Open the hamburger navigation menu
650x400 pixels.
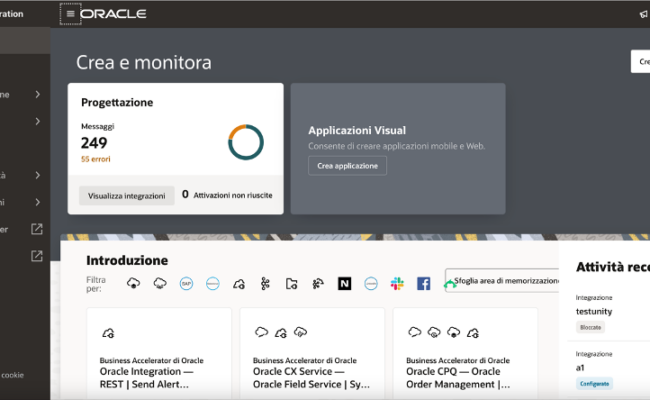tap(70, 14)
